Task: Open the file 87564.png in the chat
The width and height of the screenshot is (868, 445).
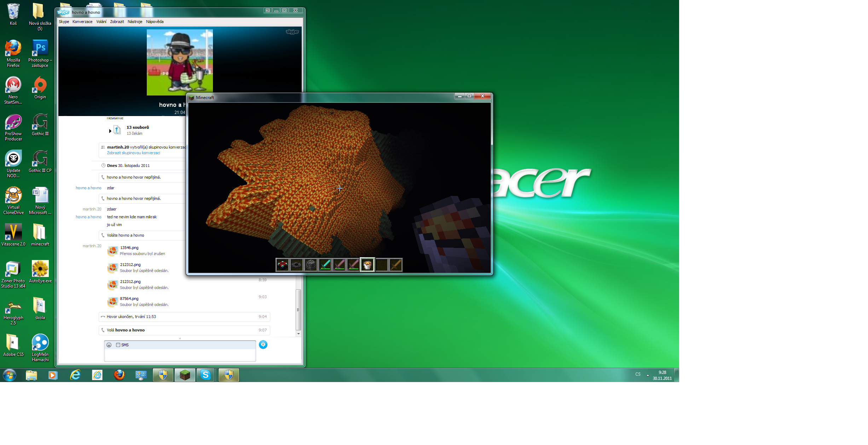Action: coord(129,299)
